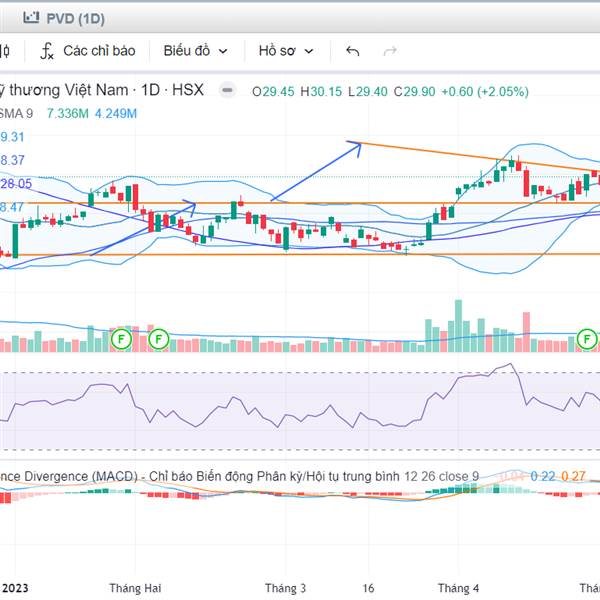
Task: Click the change value +0.60 (+2.05%)
Action: coord(485,92)
